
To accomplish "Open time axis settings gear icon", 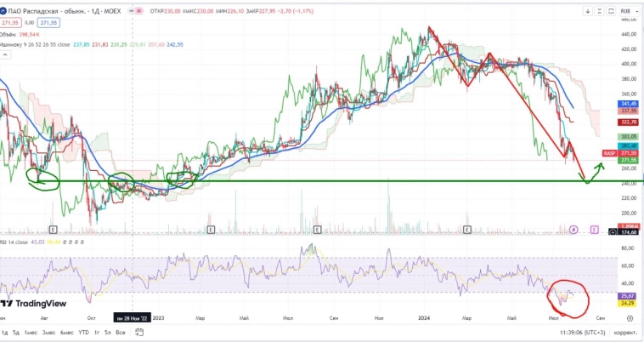I will [x=630, y=318].
